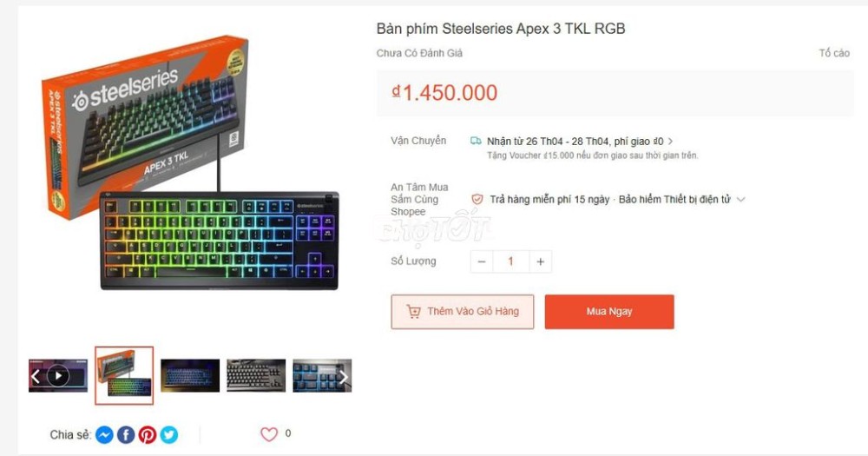This screenshot has width=868, height=456.
Task: Show next thumbnails with right arrow
Action: [x=343, y=377]
